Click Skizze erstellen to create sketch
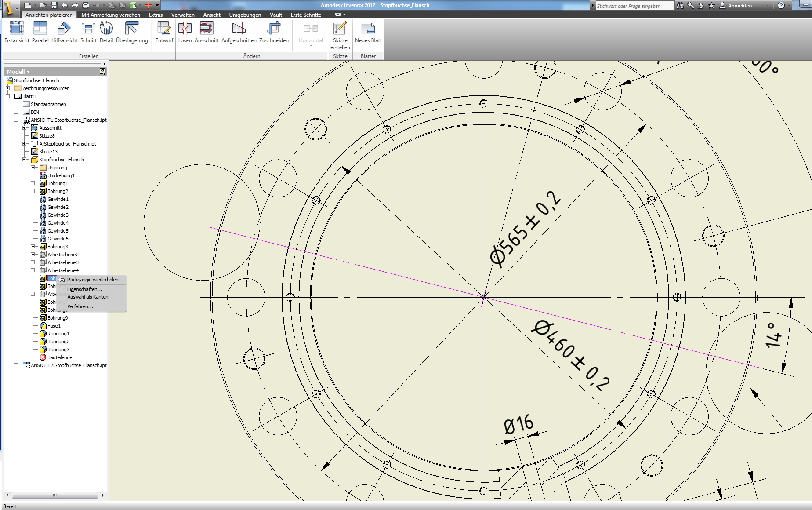812x510 pixels. [340, 35]
